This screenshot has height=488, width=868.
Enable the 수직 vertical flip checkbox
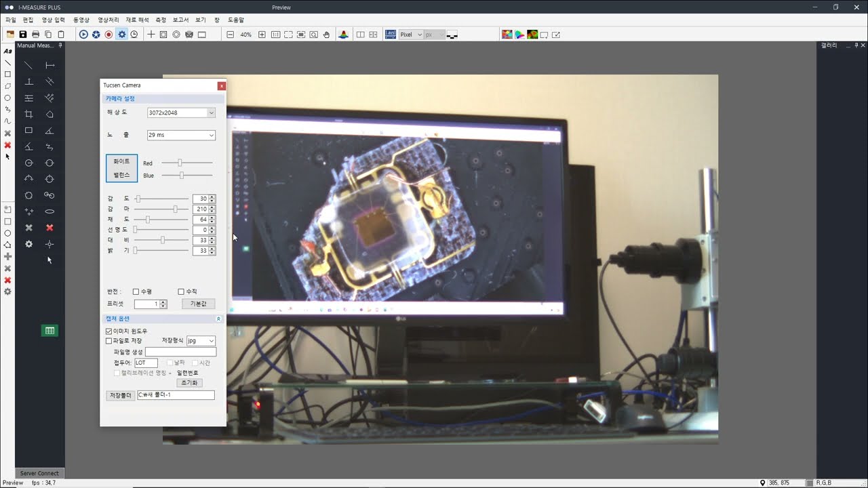click(181, 291)
